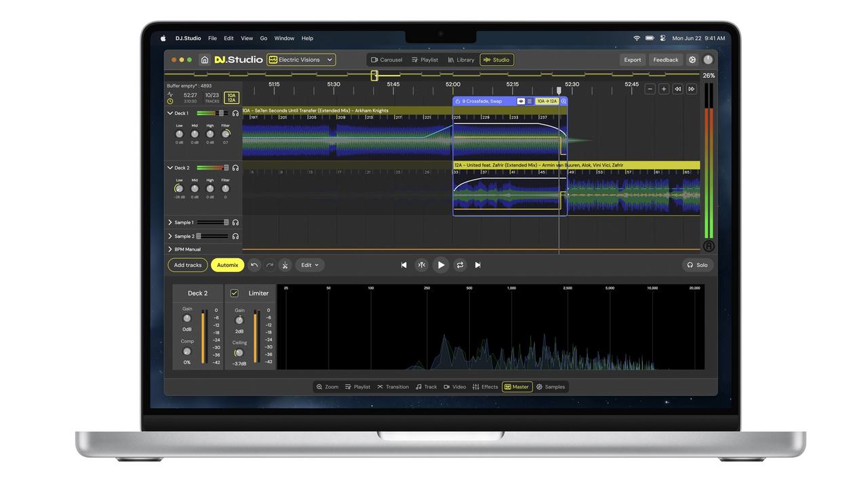Image resolution: width=868 pixels, height=488 pixels.
Task: Open the Window menu in menu bar
Action: pos(284,39)
